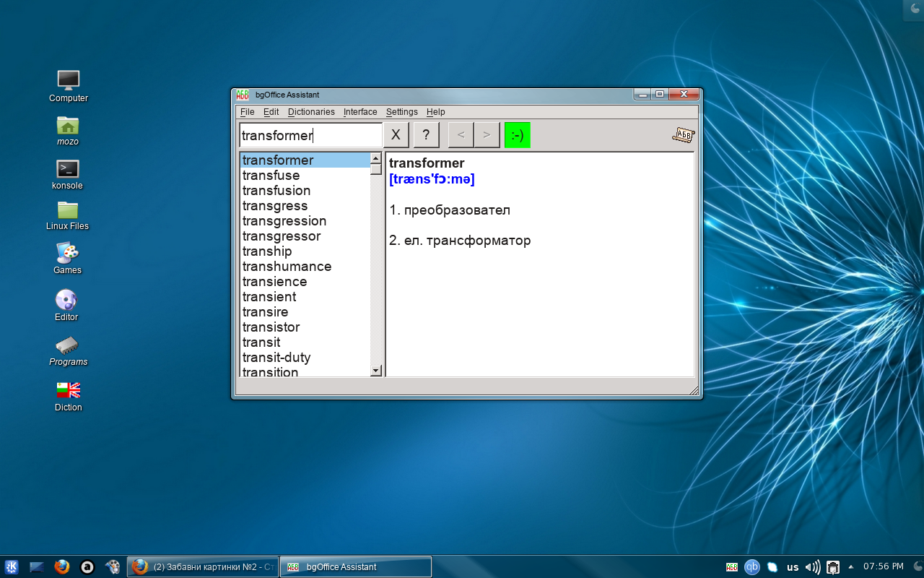924x578 pixels.
Task: Select 'transfusion' in the word list
Action: point(305,191)
